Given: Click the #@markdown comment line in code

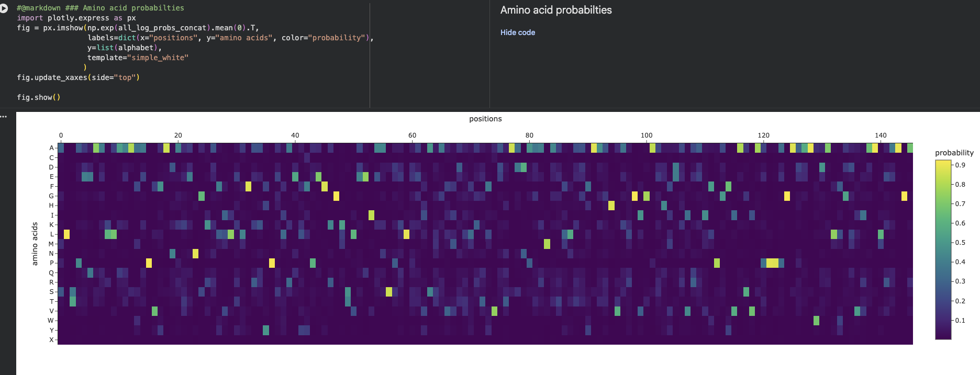Looking at the screenshot, I should coord(101,8).
